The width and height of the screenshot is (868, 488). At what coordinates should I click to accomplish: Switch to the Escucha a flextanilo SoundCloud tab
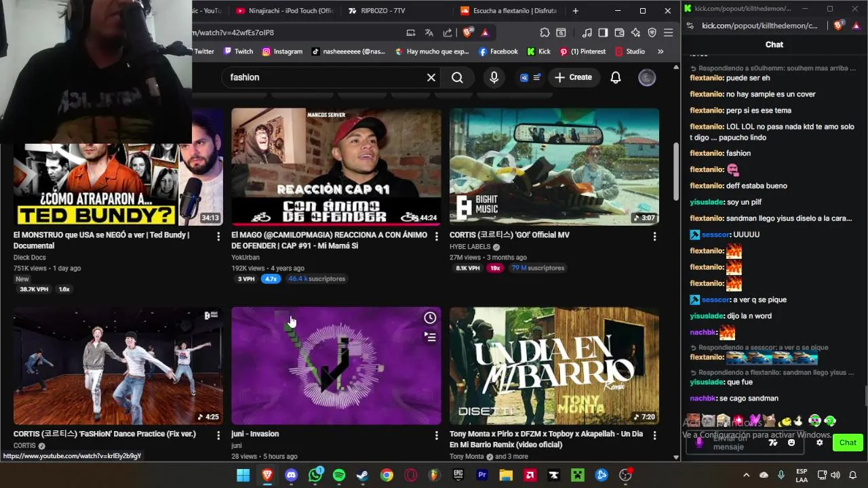click(509, 11)
